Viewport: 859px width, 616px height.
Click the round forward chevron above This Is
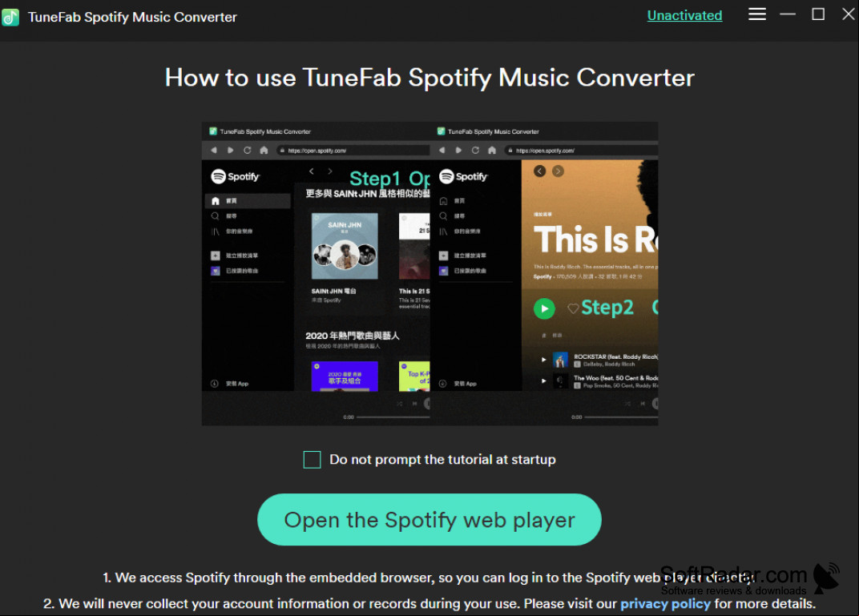click(558, 171)
